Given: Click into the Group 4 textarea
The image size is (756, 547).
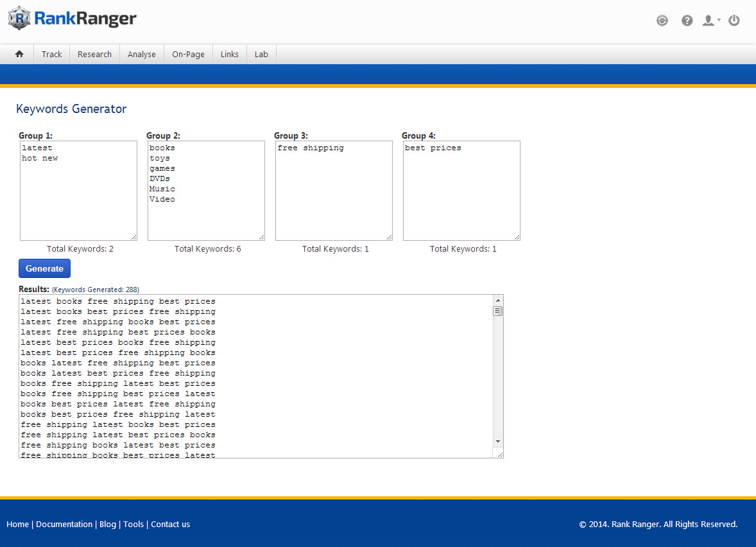Looking at the screenshot, I should pos(462,191).
